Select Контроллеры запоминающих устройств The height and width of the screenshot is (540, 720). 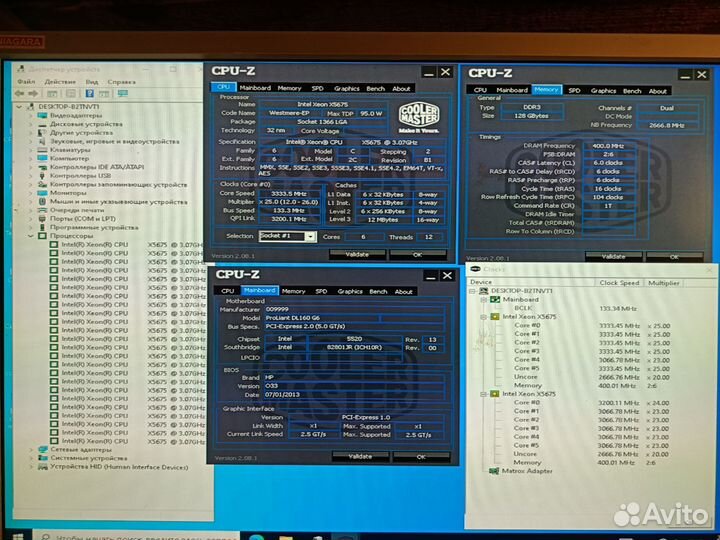118,185
